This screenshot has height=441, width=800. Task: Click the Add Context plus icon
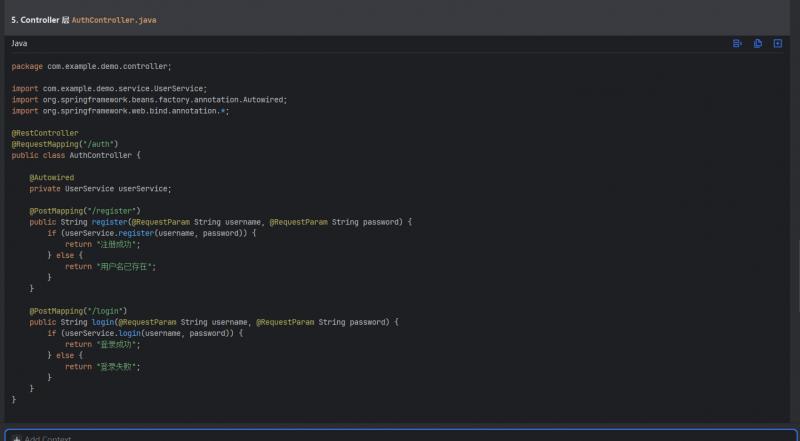click(17, 438)
